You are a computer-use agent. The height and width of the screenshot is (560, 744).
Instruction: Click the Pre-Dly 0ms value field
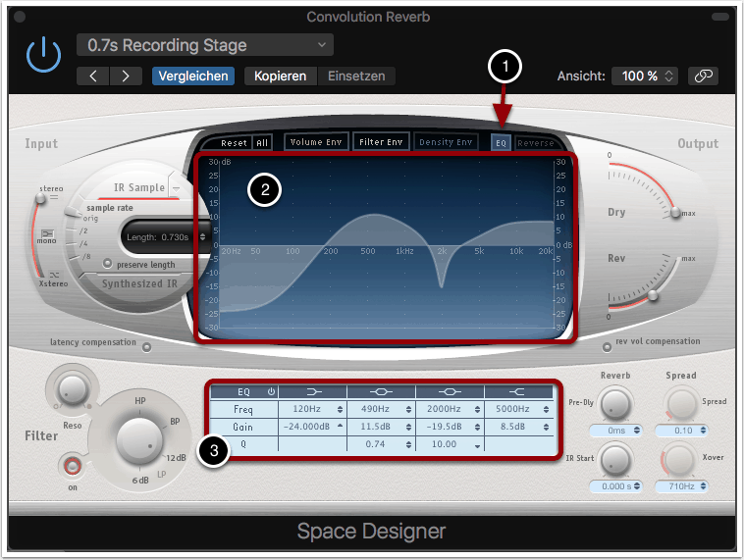615,431
